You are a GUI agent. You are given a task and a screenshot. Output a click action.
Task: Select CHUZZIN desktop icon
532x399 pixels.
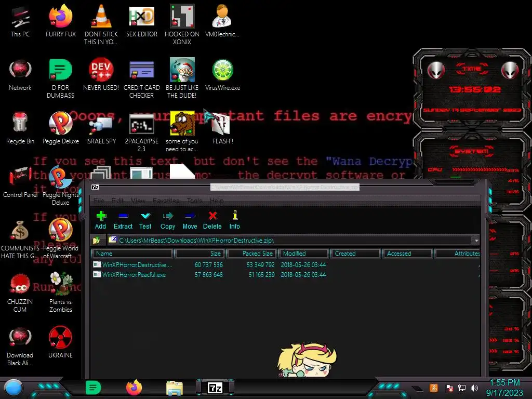click(20, 293)
